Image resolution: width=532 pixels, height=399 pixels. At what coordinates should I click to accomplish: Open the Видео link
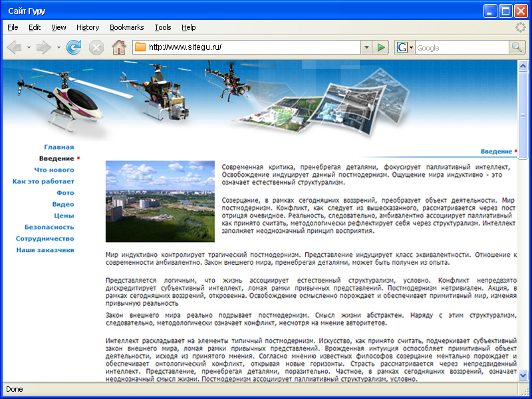click(x=63, y=204)
